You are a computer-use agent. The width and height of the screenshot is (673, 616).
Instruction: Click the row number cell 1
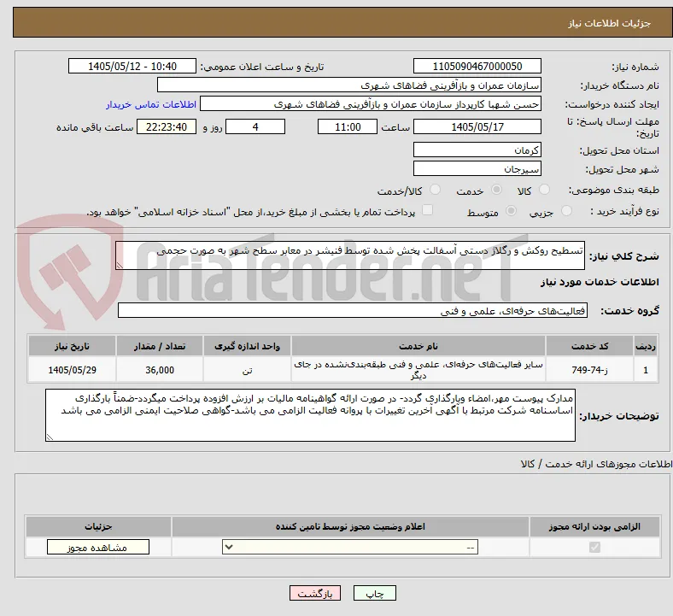[x=646, y=370]
